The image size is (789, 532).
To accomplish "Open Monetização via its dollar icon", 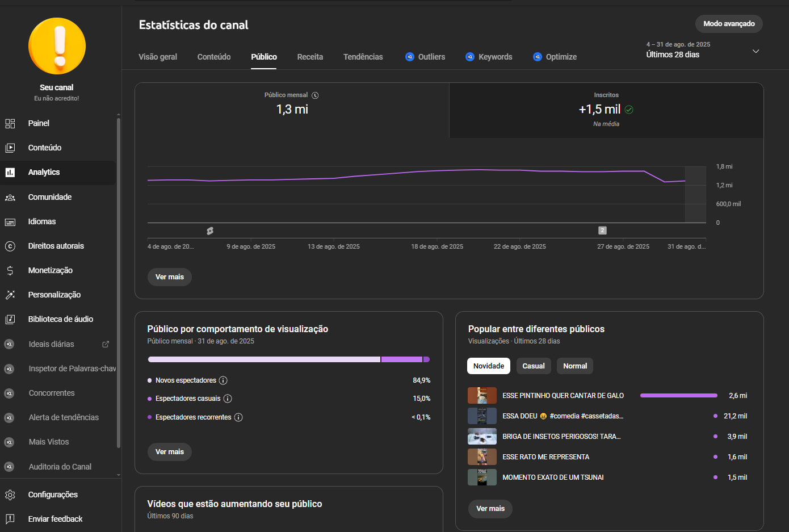I will tap(10, 270).
